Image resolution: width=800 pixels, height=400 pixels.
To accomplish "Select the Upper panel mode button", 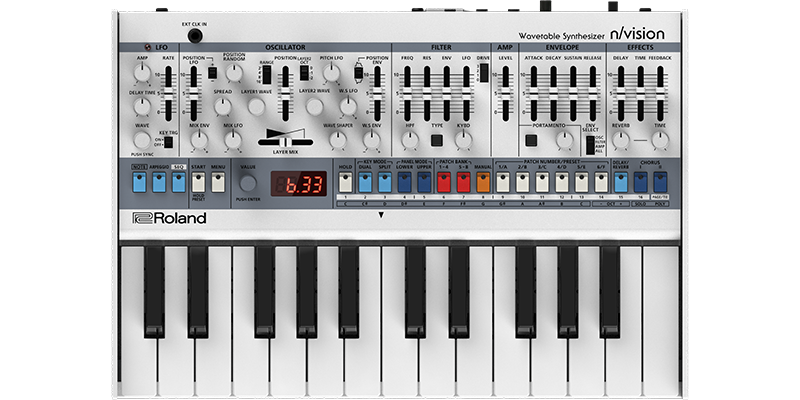I will click(x=424, y=182).
